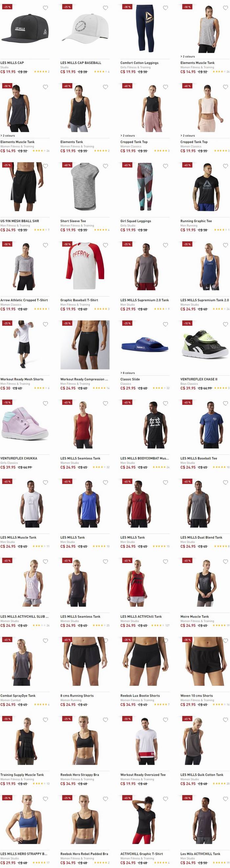Toggle favorite heart on Woven 10 cms Shorts
The height and width of the screenshot is (868, 230).
(225, 641)
